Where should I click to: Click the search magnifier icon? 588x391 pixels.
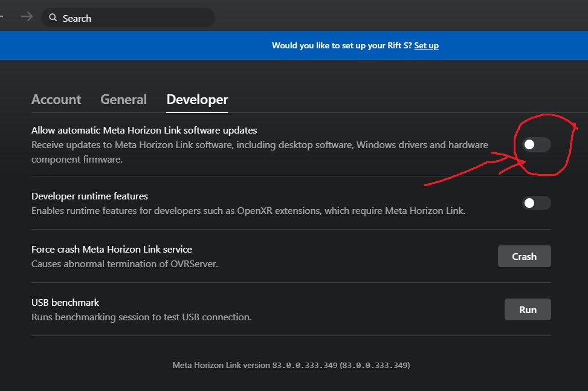[x=53, y=18]
